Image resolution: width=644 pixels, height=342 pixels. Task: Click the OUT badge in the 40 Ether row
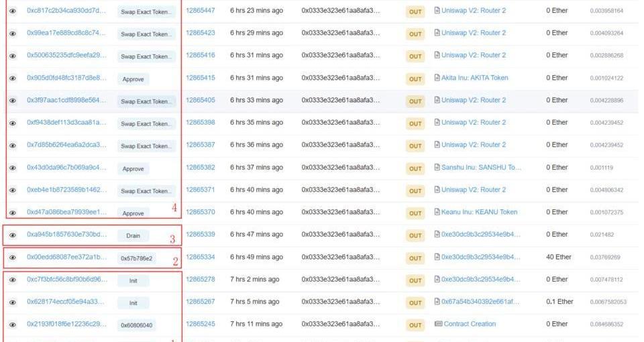pyautogui.click(x=415, y=258)
